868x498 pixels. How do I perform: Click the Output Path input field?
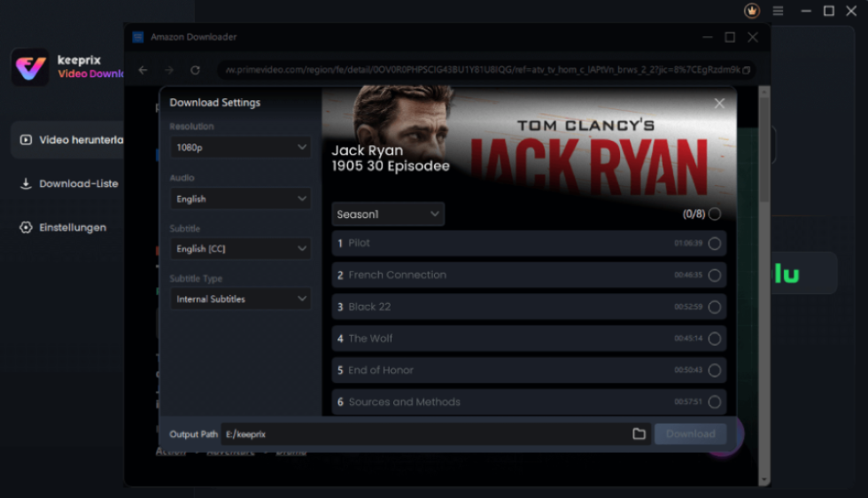coord(423,434)
